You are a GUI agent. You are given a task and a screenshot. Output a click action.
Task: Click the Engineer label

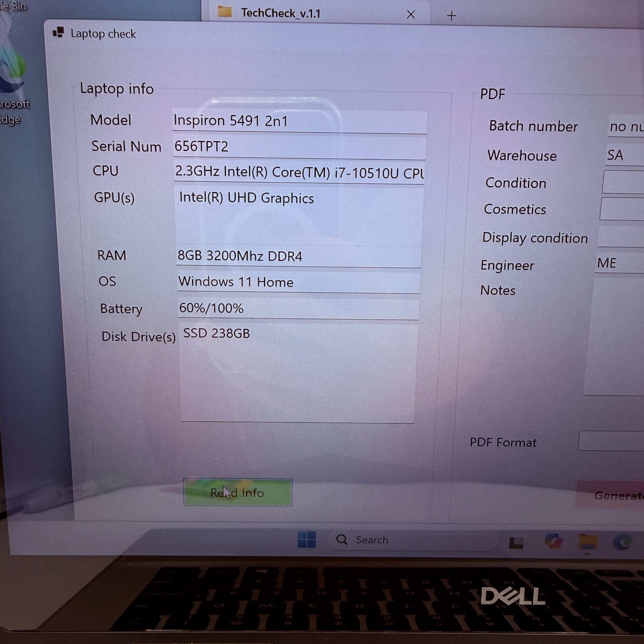[507, 266]
